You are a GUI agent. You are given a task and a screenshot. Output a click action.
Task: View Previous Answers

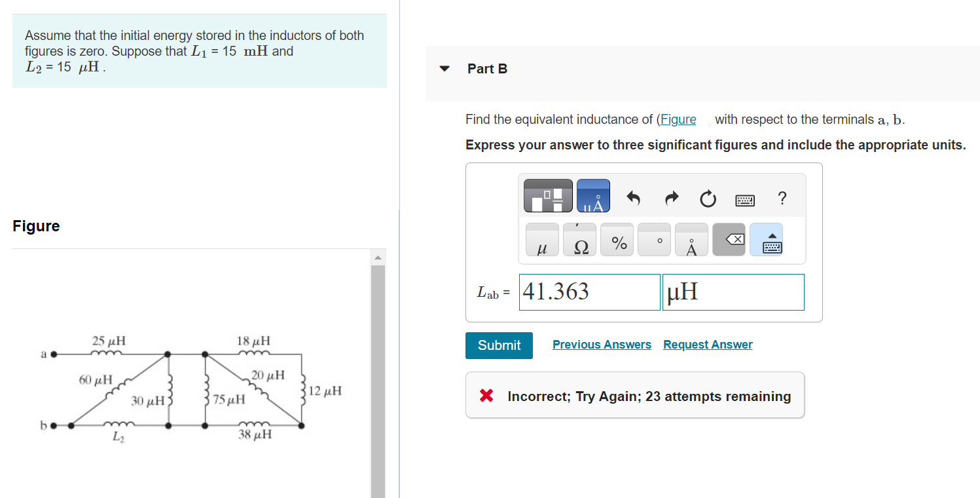tap(601, 344)
